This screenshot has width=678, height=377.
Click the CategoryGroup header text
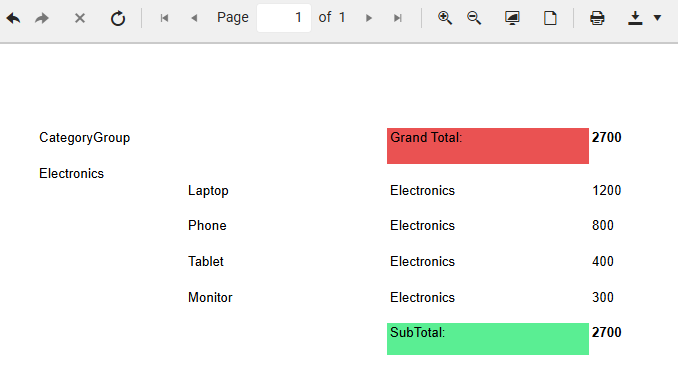84,137
